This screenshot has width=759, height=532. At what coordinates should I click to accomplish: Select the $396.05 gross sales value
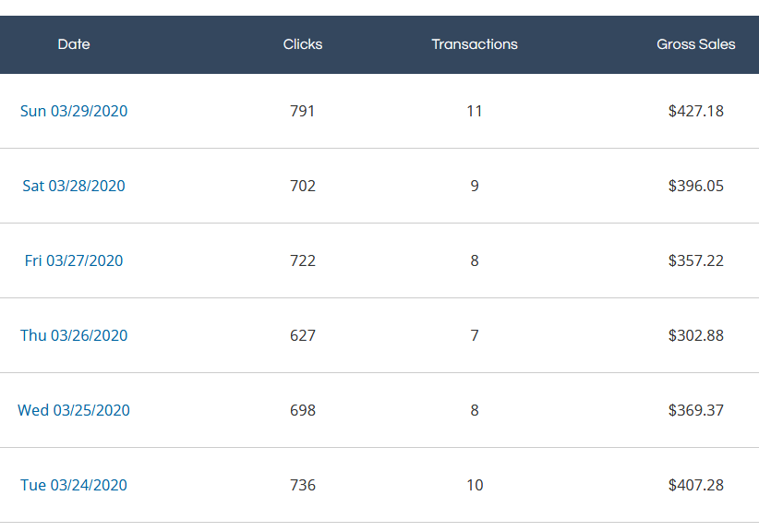pos(695,186)
